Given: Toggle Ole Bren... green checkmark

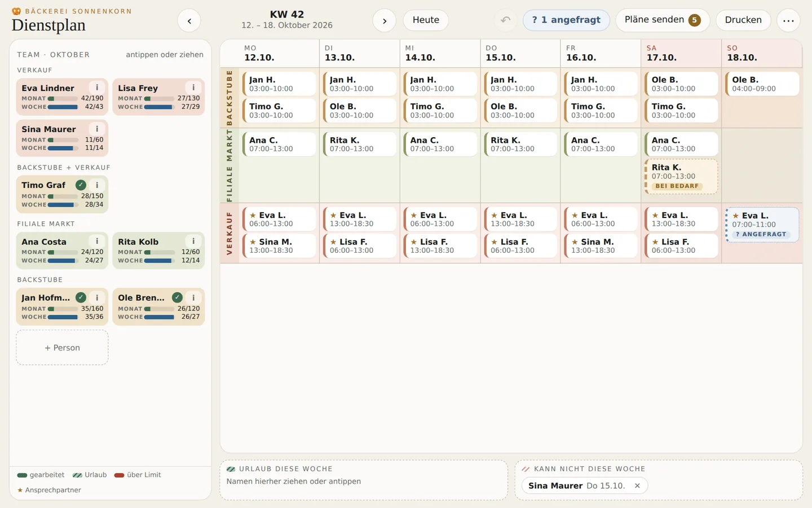Looking at the screenshot, I should click(x=177, y=297).
